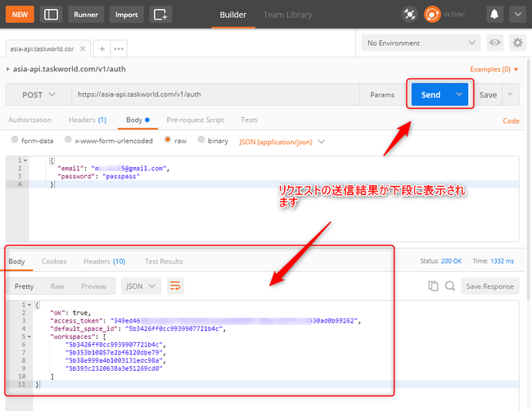Click the interceptor satellite icon

(x=409, y=15)
